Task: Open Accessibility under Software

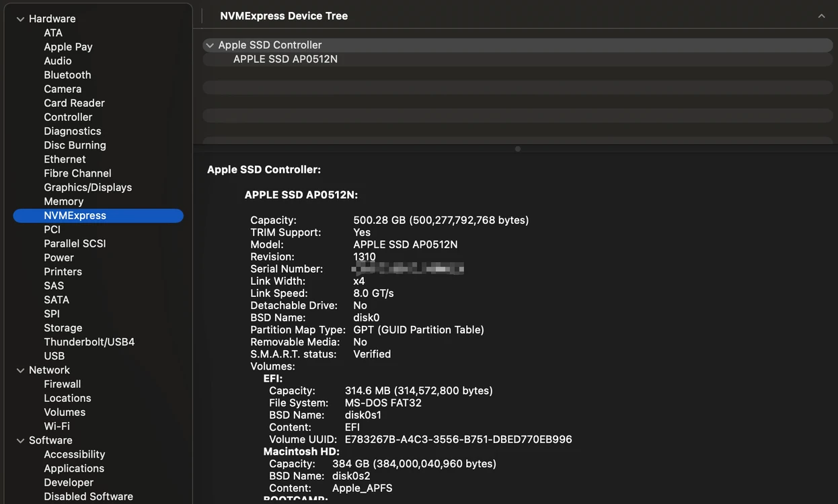Action: [75, 455]
